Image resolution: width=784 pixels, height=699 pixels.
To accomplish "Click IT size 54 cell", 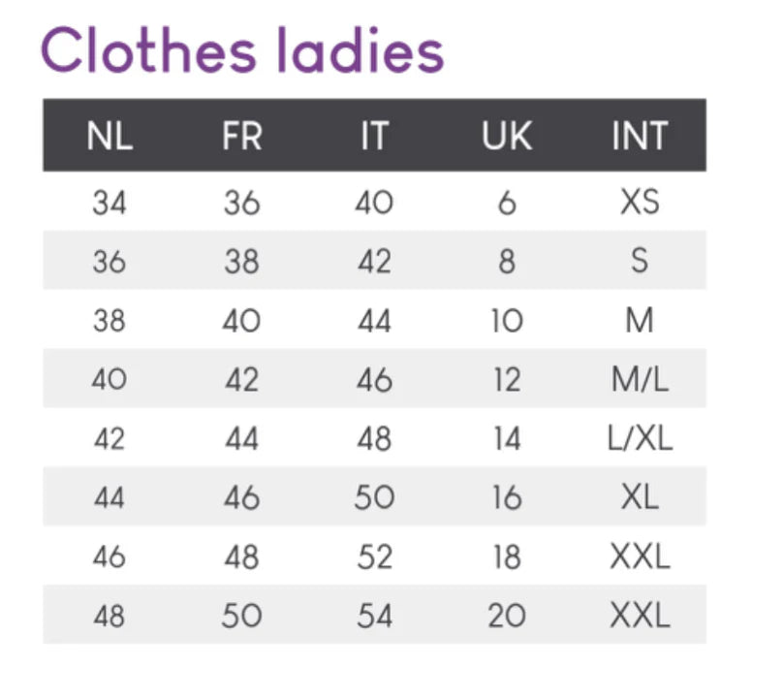I will 373,615.
